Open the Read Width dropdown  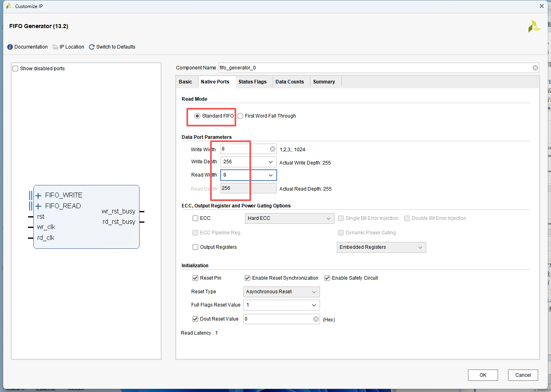pyautogui.click(x=248, y=175)
